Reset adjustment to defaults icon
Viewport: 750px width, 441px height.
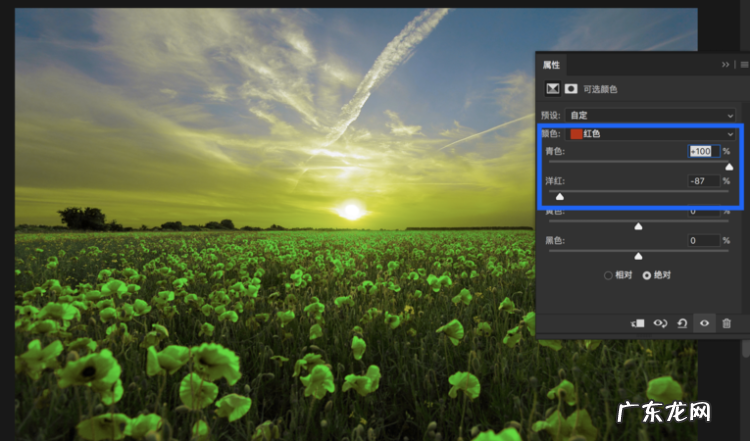682,323
